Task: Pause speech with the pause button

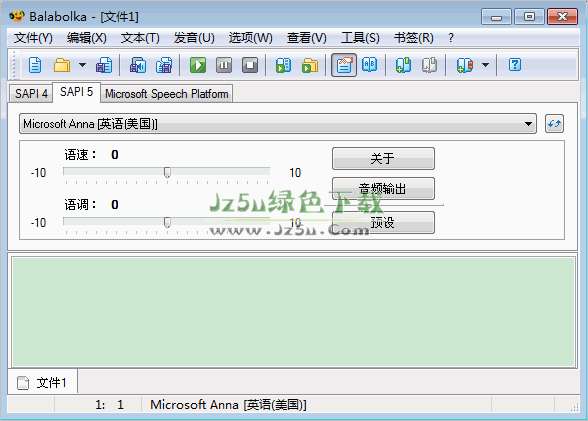Action: pyautogui.click(x=224, y=65)
